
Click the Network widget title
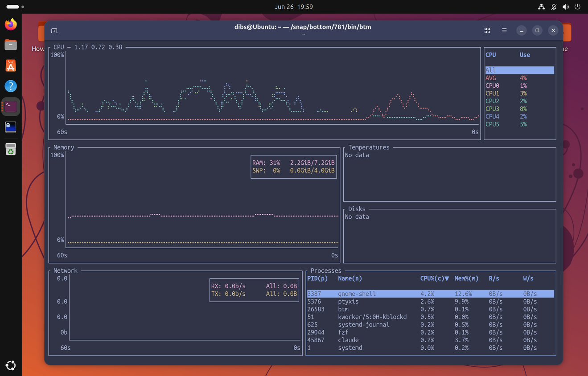click(66, 271)
